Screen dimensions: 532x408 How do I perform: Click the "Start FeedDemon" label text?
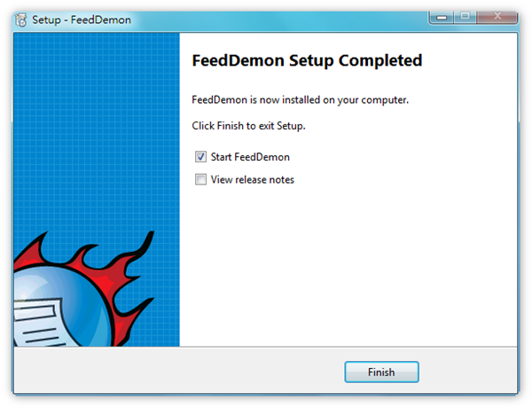[x=250, y=157]
